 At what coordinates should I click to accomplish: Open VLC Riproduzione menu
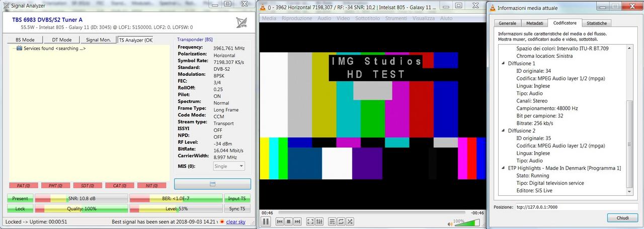(297, 18)
